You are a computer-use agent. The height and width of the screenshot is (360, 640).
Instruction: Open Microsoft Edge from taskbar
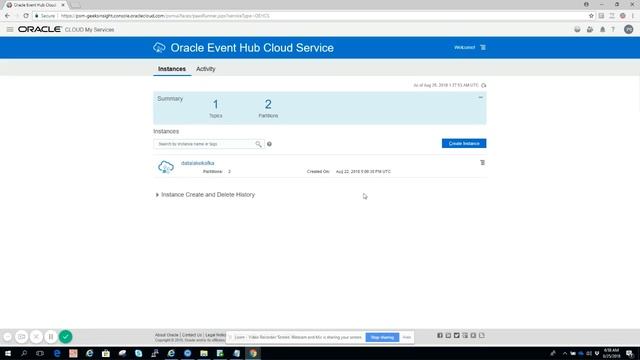pyautogui.click(x=57, y=353)
